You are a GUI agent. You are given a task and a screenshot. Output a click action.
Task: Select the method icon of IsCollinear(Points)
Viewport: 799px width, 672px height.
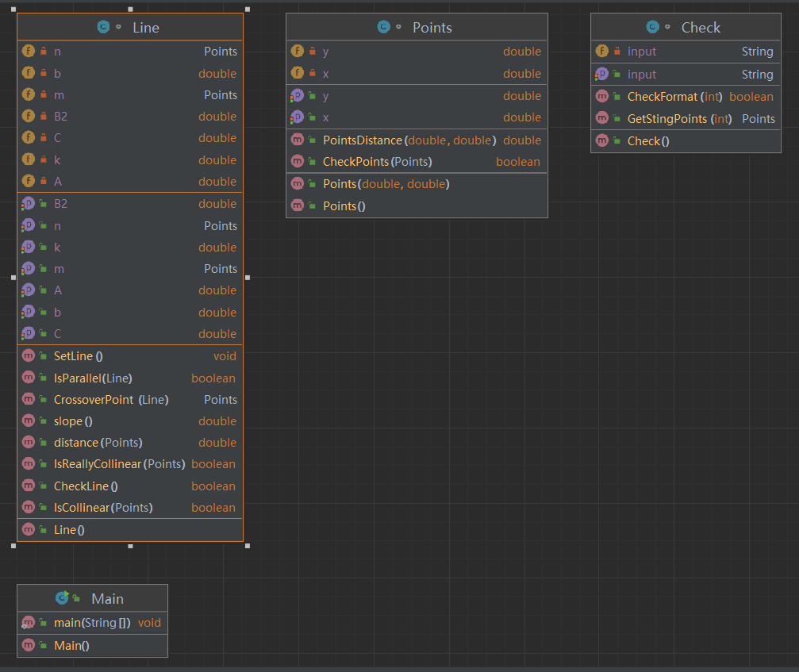pos(29,507)
